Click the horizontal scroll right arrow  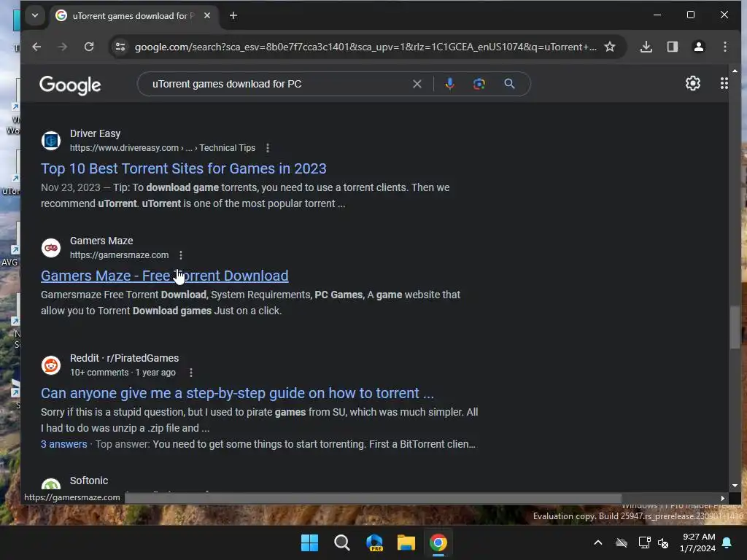[723, 498]
